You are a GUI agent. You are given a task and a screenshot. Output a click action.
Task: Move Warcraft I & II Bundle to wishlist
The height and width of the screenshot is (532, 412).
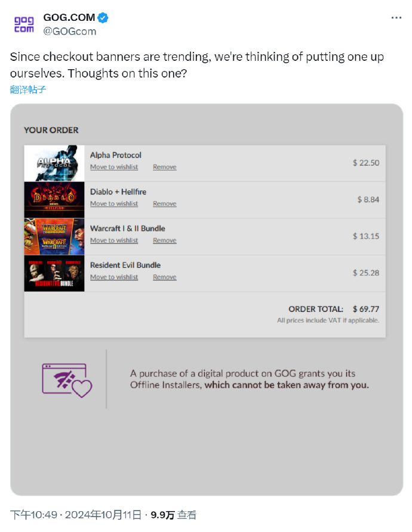114,240
